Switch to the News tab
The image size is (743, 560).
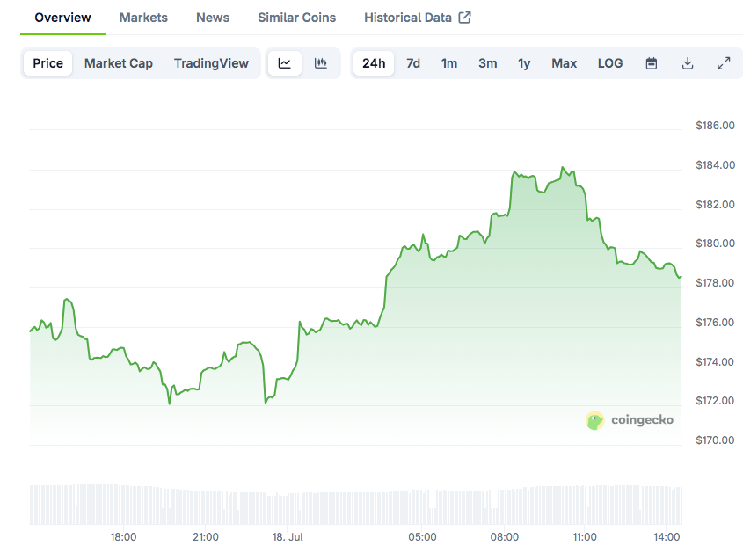213,18
